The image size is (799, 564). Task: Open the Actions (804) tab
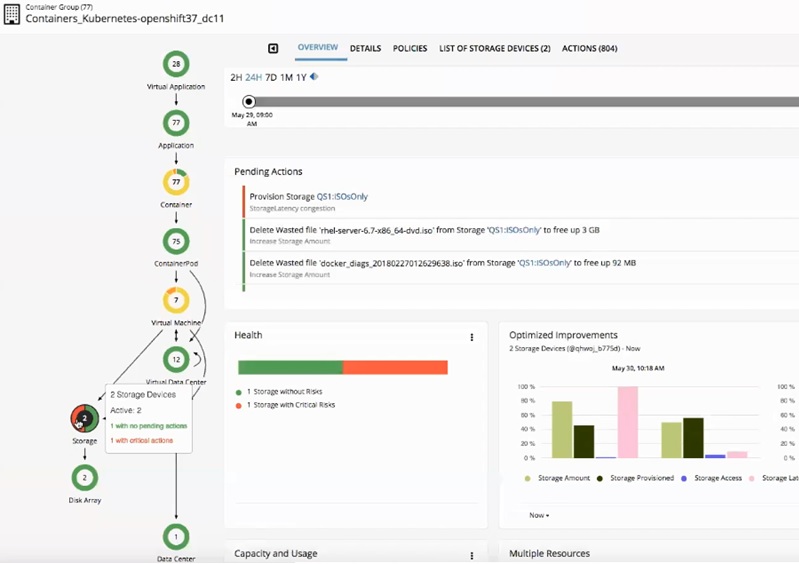[x=590, y=48]
